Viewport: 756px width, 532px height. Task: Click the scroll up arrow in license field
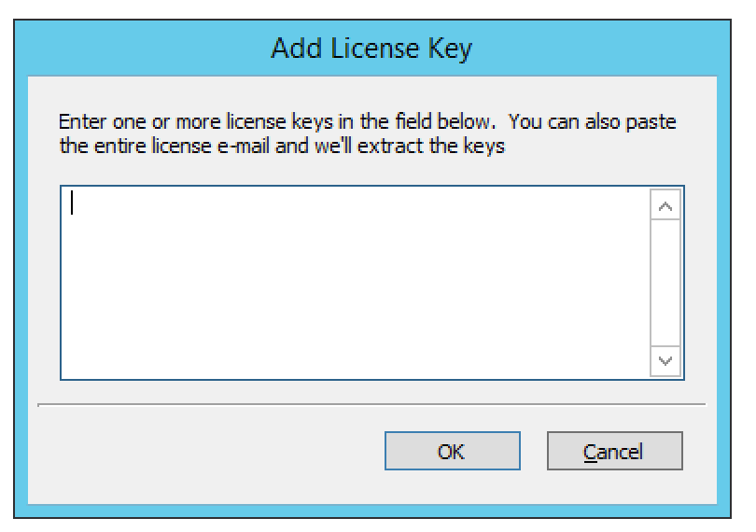[665, 205]
